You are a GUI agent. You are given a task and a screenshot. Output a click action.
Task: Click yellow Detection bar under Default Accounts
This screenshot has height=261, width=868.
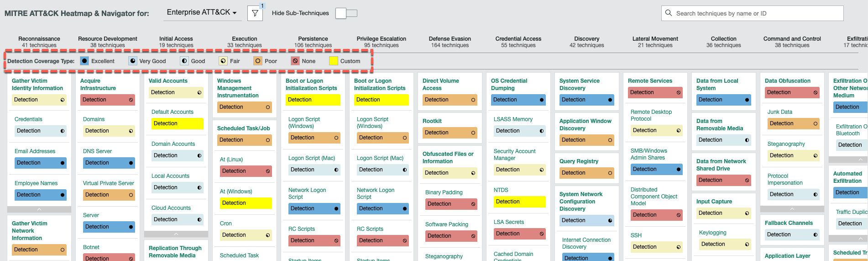(x=177, y=123)
